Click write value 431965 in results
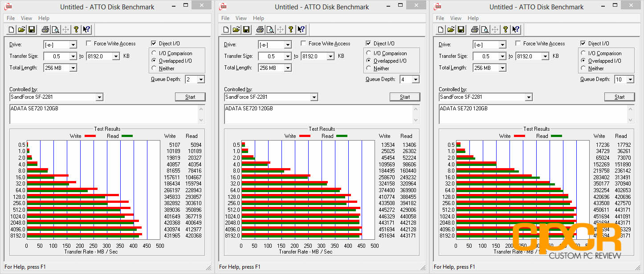 [x=171, y=236]
